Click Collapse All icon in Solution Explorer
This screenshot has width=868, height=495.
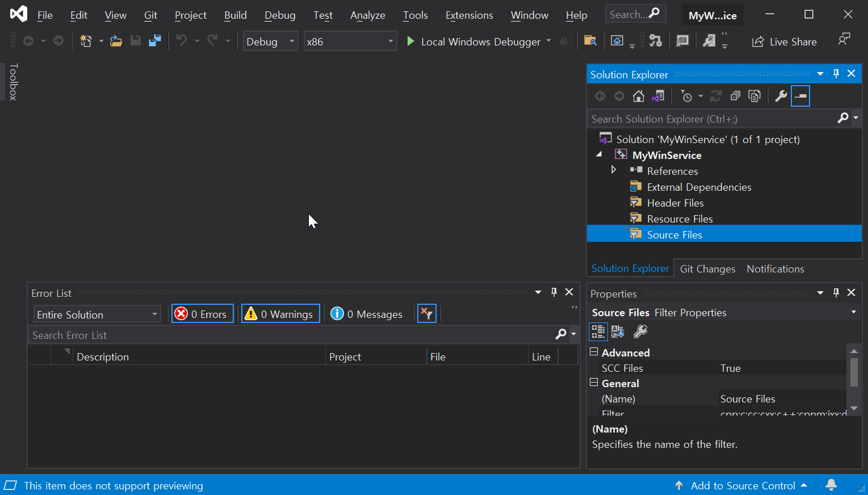[x=735, y=96]
